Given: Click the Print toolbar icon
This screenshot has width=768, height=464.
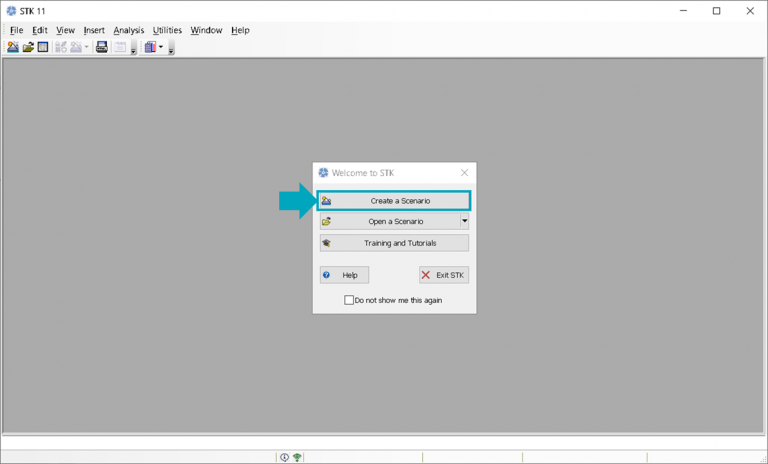Looking at the screenshot, I should coord(102,47).
